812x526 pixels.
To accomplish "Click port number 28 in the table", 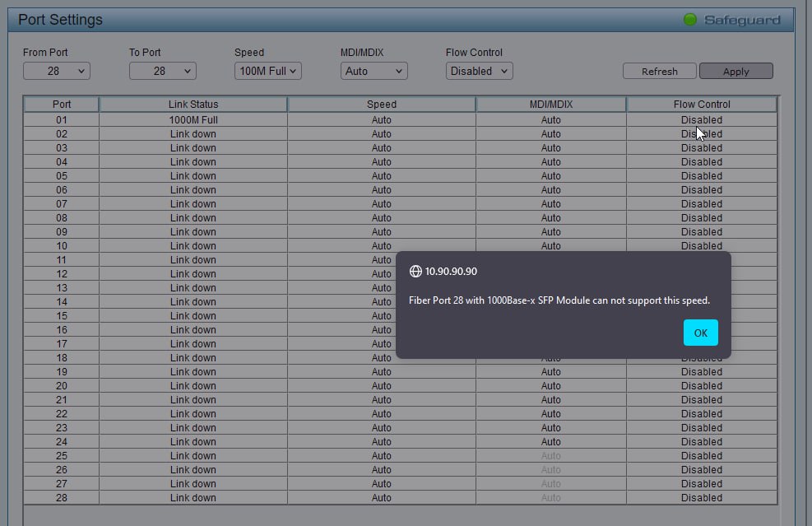I will [62, 497].
